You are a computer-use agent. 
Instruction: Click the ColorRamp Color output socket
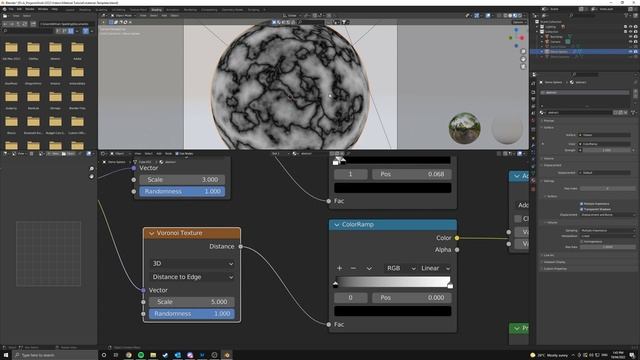point(457,238)
